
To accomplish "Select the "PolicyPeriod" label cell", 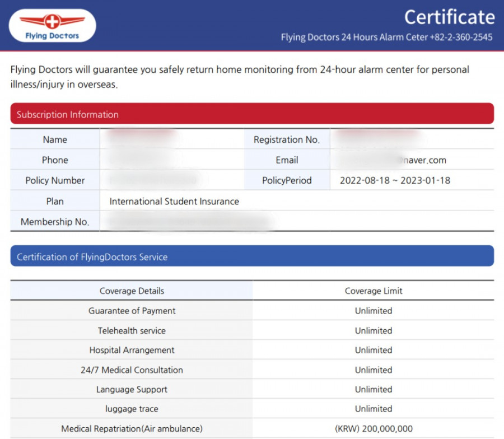I will 287,180.
